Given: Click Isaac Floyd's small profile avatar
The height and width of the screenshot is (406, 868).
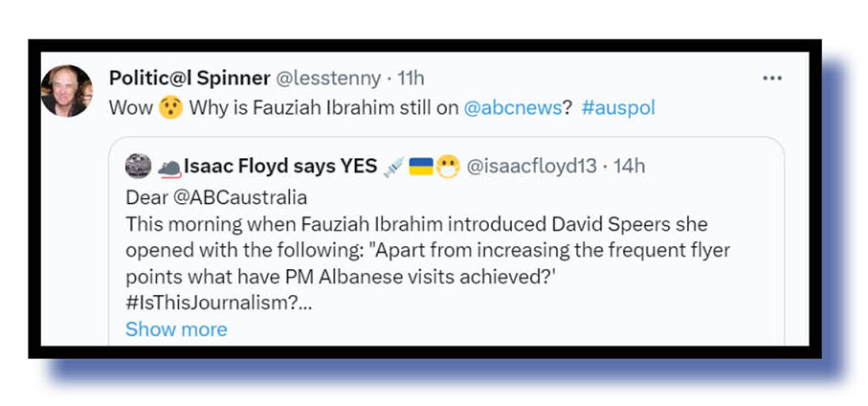Looking at the screenshot, I should pyautogui.click(x=138, y=167).
